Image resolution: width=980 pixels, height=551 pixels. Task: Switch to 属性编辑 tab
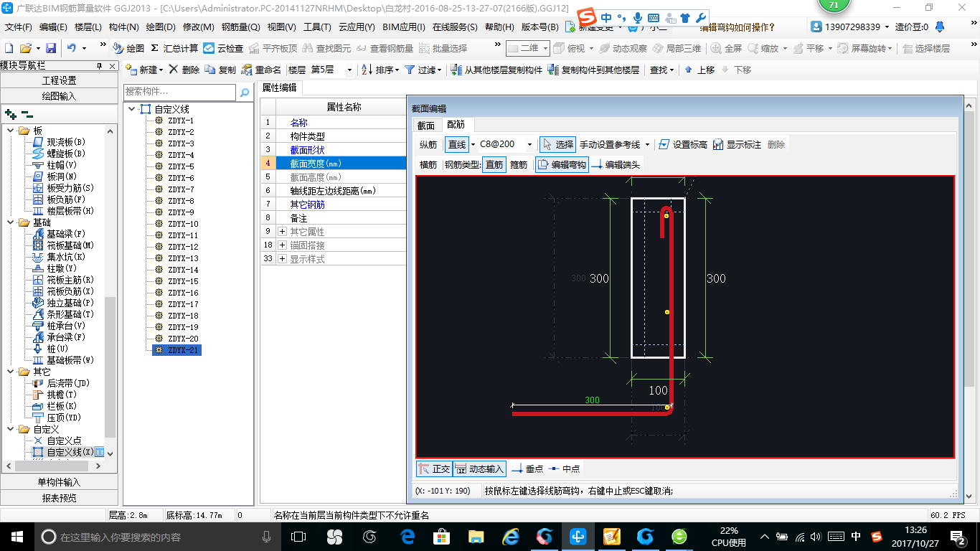click(279, 88)
